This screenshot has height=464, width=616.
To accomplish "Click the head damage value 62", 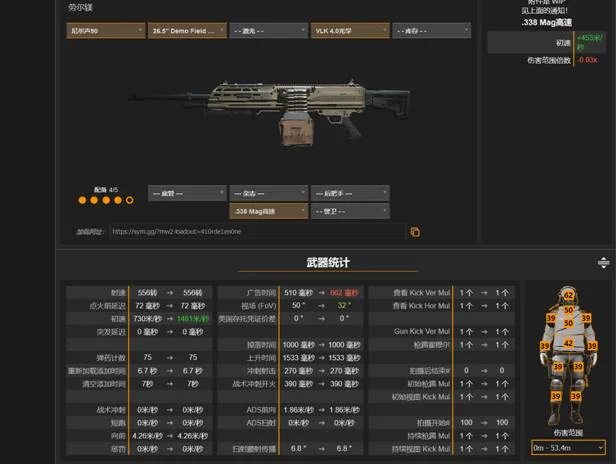I will (568, 295).
